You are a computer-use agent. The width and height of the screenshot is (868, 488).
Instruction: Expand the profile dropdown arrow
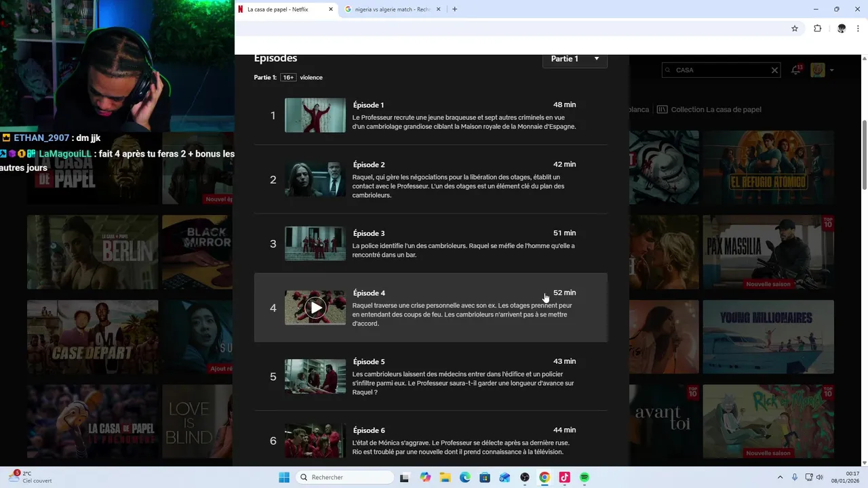coord(831,70)
